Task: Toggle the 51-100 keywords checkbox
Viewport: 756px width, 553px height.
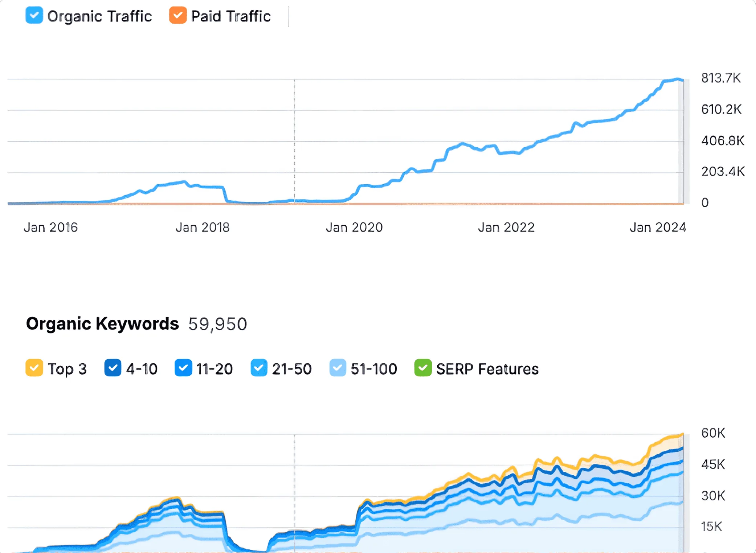Action: point(338,368)
